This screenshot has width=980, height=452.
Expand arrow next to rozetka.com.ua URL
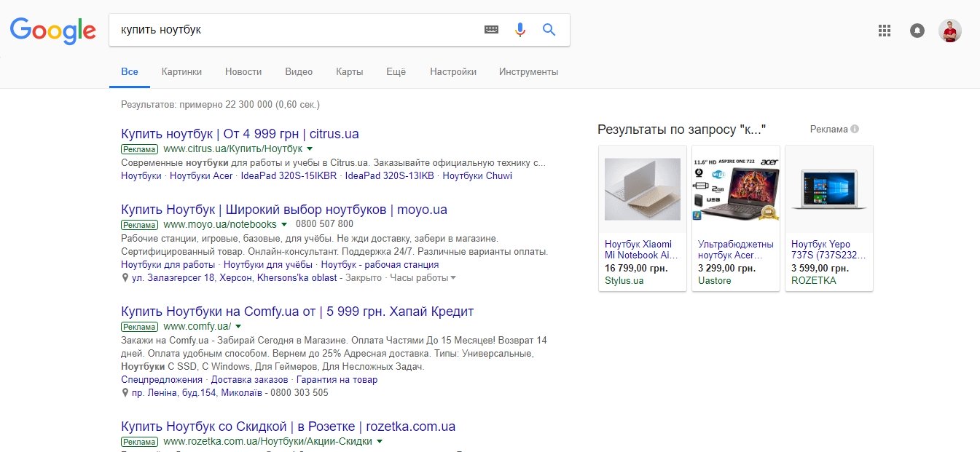[x=380, y=442]
